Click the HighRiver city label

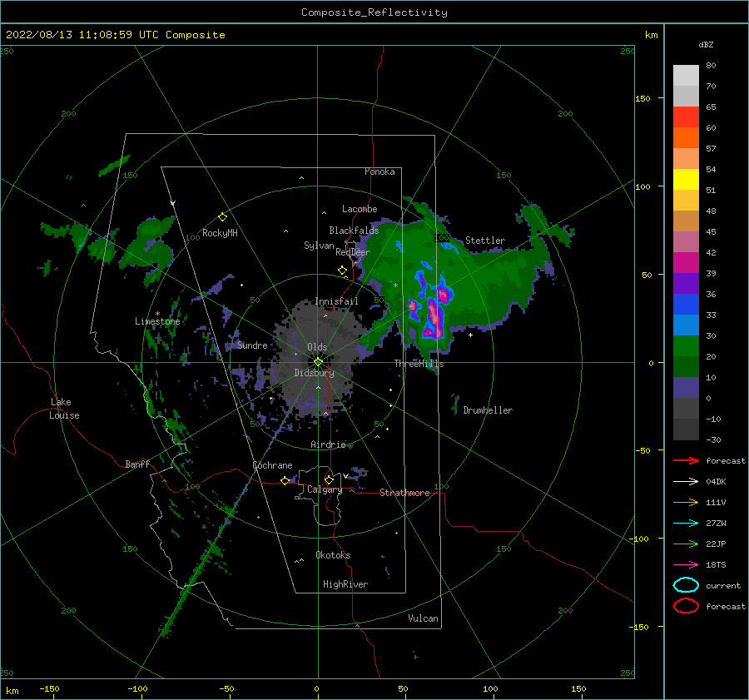coord(345,584)
